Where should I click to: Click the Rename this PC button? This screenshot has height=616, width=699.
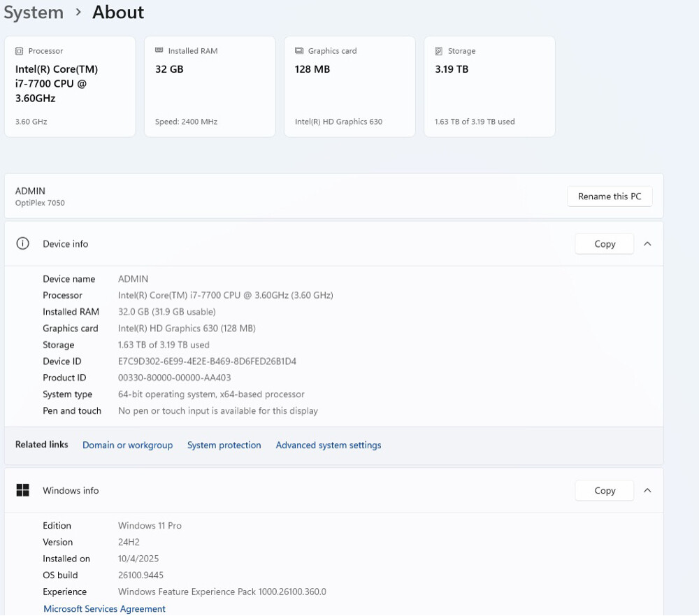click(x=610, y=196)
